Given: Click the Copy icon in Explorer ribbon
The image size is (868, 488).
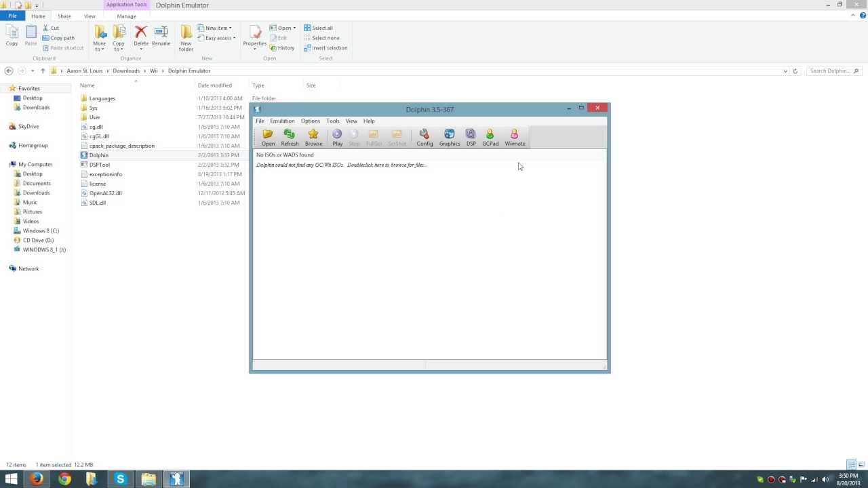Looking at the screenshot, I should 12,35.
